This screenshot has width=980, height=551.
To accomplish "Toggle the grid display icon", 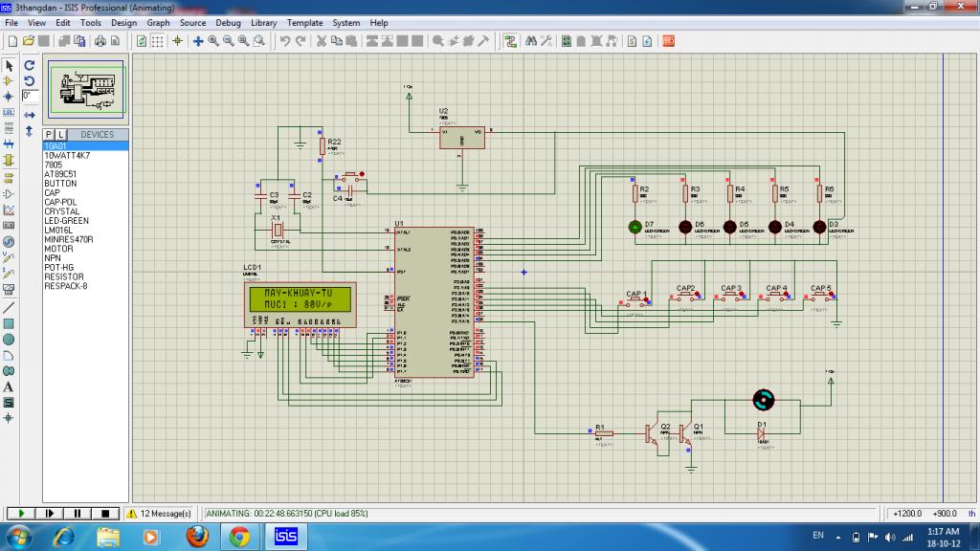I will point(157,41).
